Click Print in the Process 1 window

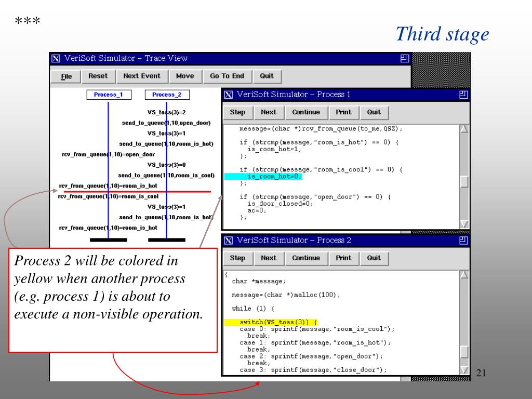click(344, 112)
